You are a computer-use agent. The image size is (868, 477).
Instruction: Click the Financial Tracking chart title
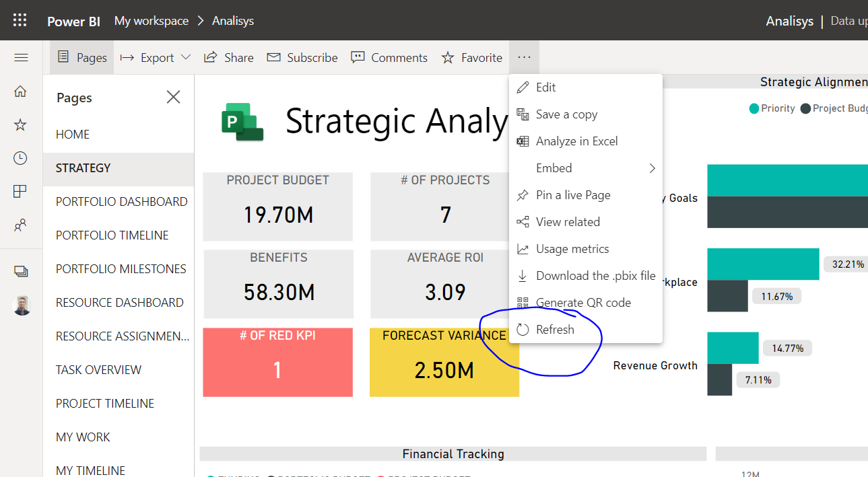453,454
